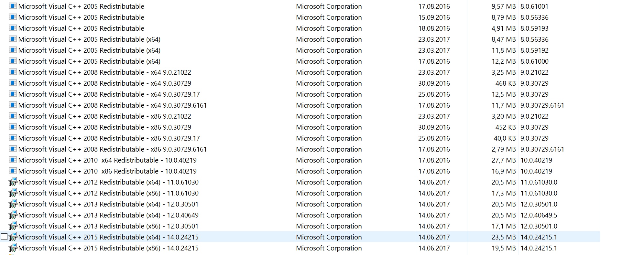Click the icon of 2008 Redistributable x64 9.0.30729.17
This screenshot has width=644, height=255.
pos(13,94)
